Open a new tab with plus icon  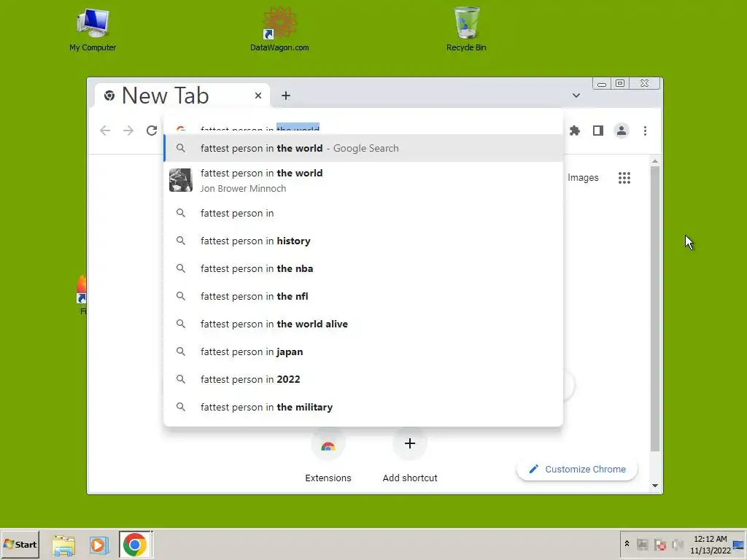point(286,96)
